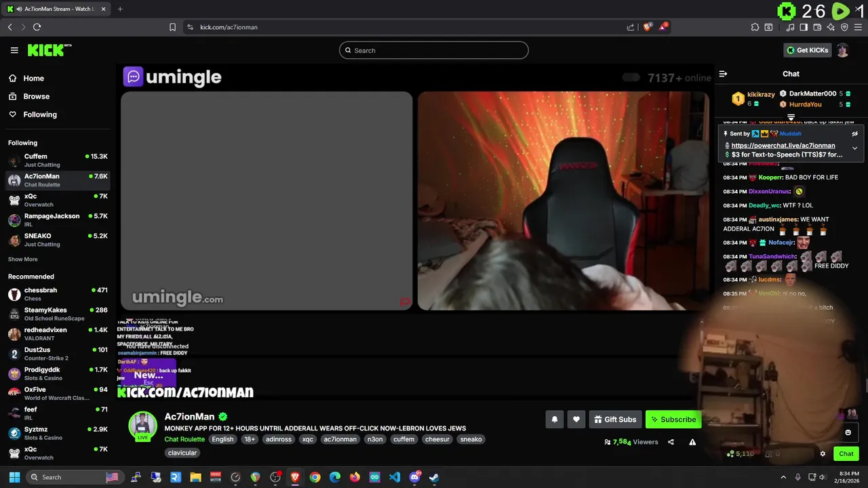Open chessbrah recommended channel
Viewport: 868px width, 488px height.
click(x=58, y=294)
